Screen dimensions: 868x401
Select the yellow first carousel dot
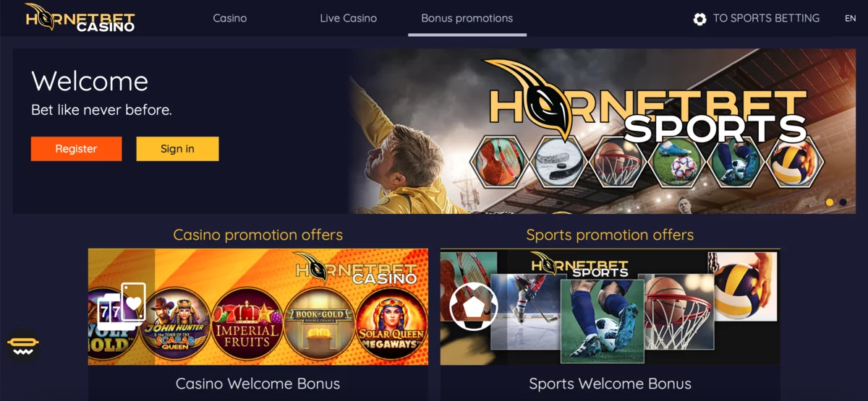point(830,202)
